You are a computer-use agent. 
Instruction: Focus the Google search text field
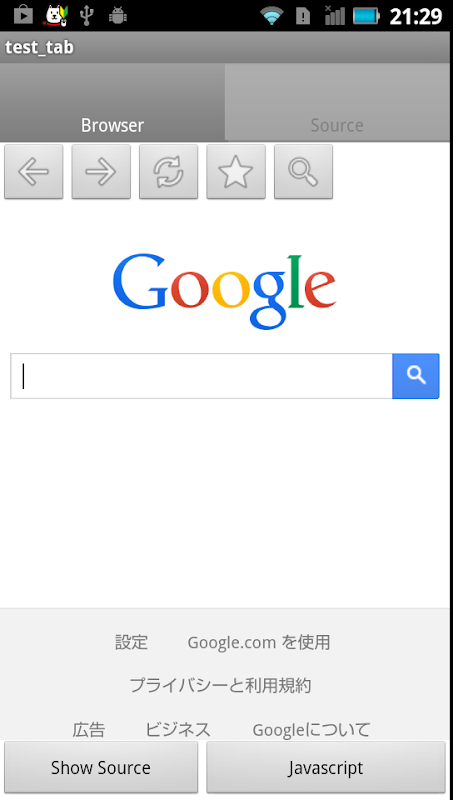202,376
